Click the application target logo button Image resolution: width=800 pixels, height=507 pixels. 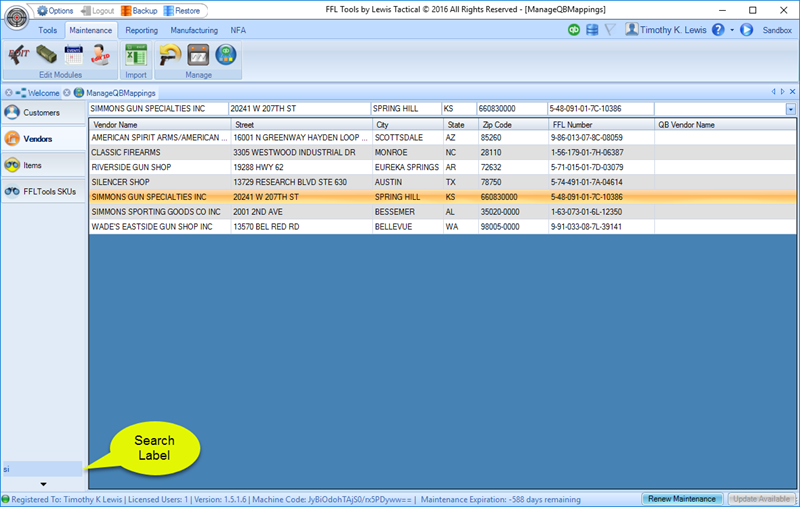(16, 17)
